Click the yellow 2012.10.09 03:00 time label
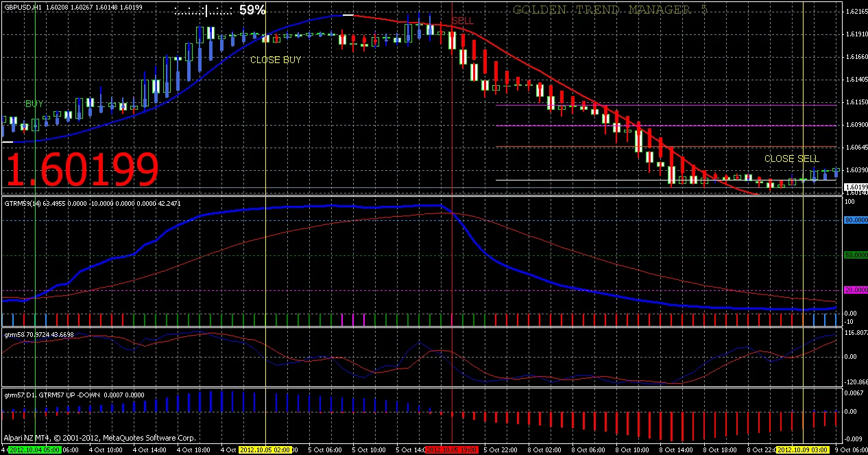Viewport: 868px width, 455px height. [x=802, y=450]
